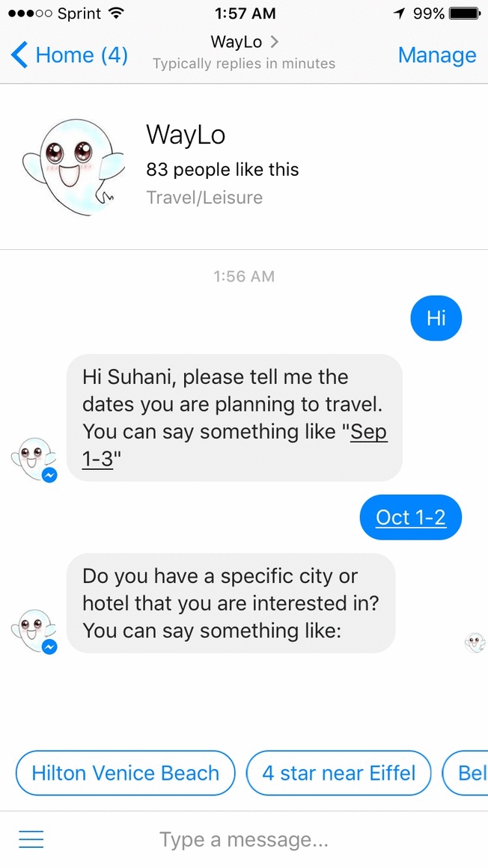The image size is (488, 868).
Task: Tap the battery indicator in status bar
Action: tap(466, 13)
